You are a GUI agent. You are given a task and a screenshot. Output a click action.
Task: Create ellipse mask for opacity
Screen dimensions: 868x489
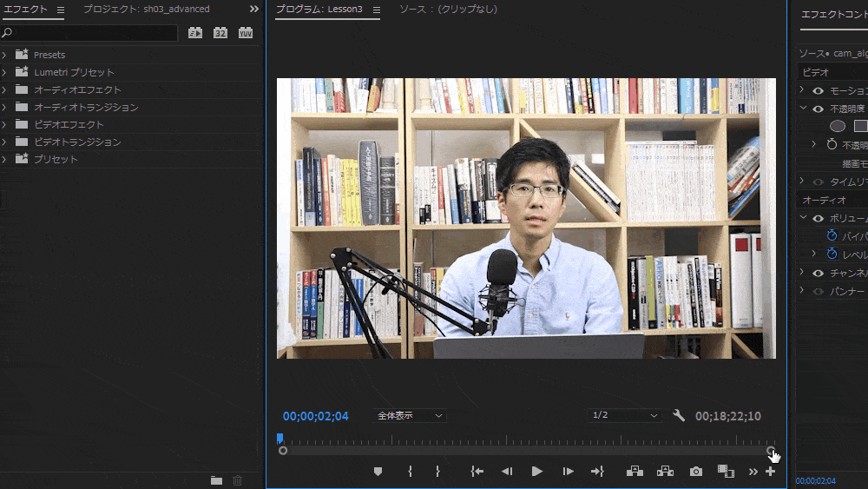point(838,126)
